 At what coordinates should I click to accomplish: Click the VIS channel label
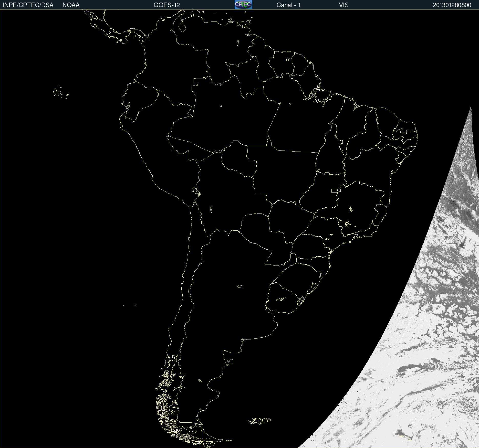coord(344,5)
